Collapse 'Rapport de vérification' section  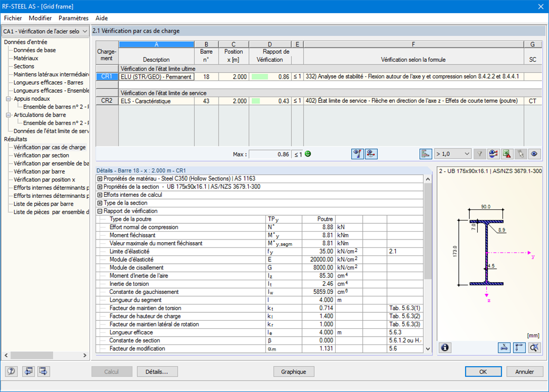pos(100,211)
